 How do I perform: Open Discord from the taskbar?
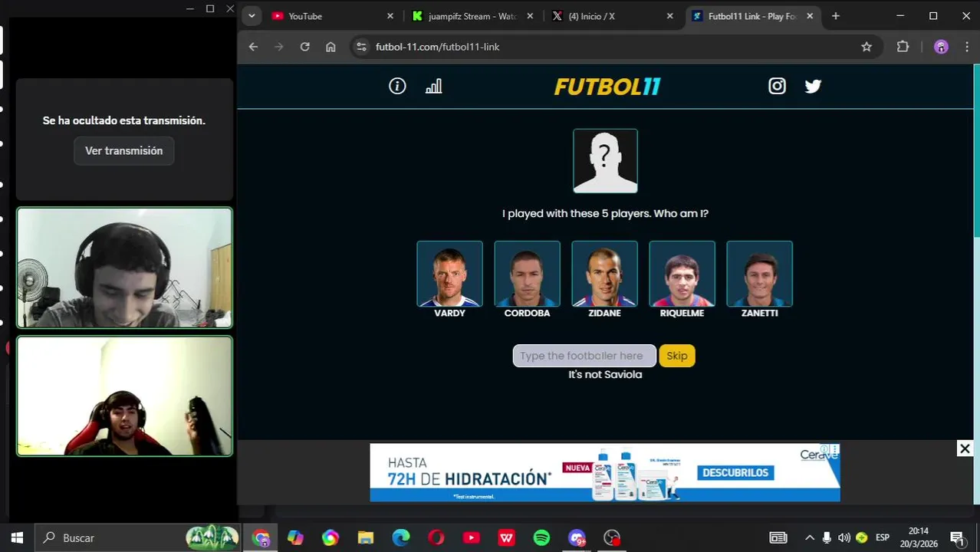click(x=577, y=538)
